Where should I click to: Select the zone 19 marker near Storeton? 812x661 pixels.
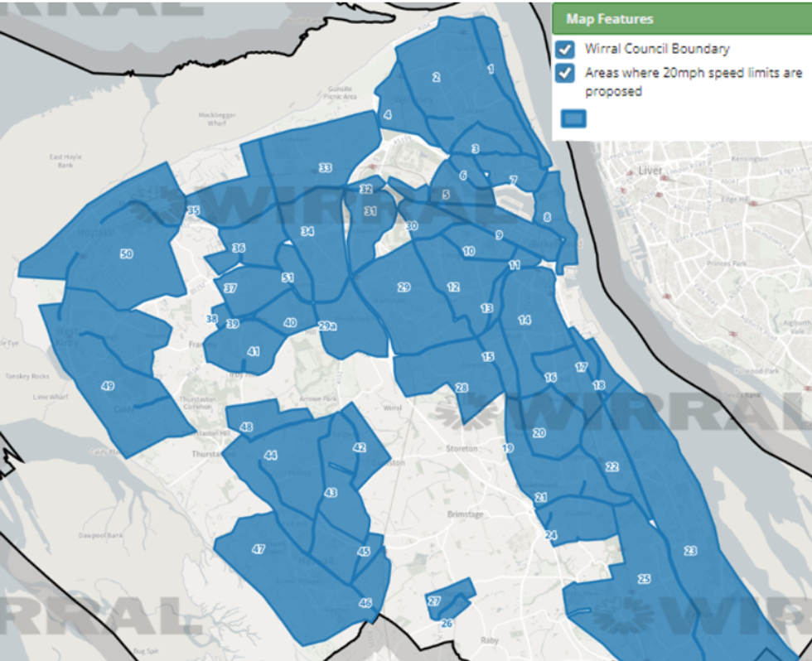pos(506,446)
